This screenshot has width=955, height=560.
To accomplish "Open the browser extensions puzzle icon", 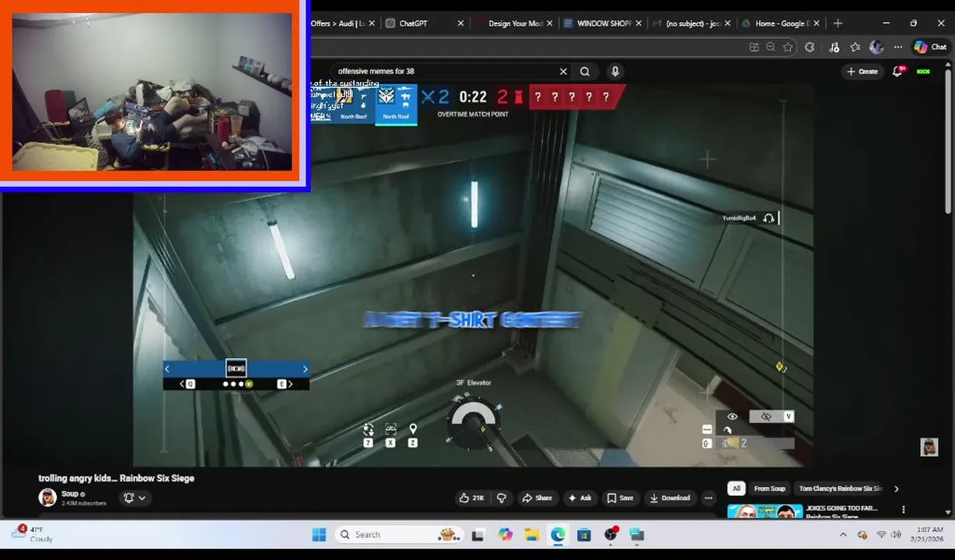I will pyautogui.click(x=810, y=47).
